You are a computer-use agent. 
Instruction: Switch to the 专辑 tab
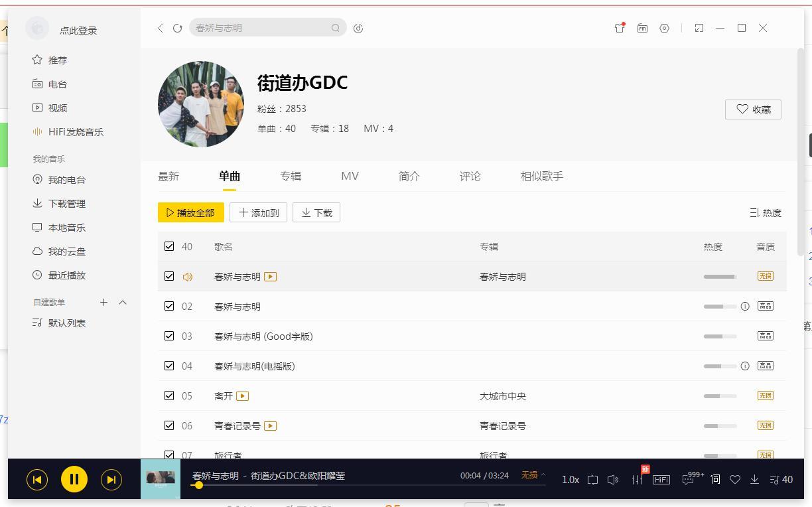291,176
